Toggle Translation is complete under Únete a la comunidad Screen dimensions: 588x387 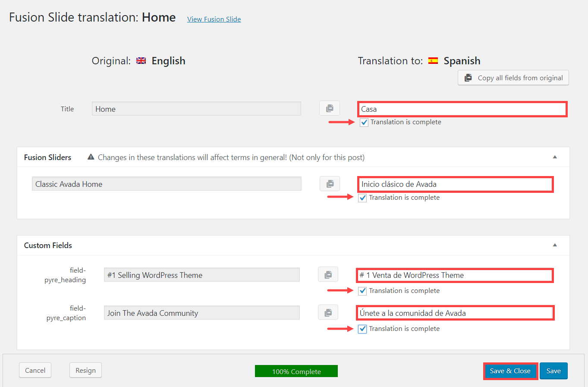point(362,329)
